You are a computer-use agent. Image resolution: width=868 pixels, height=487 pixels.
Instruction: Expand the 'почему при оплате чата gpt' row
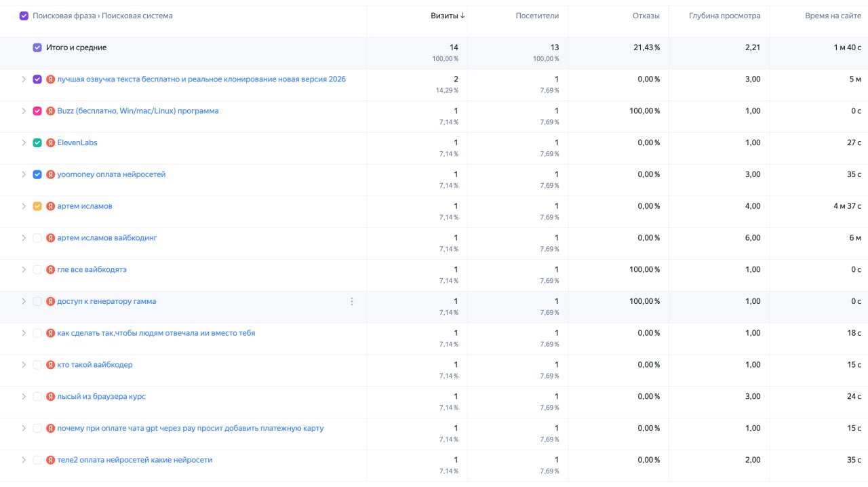24,428
